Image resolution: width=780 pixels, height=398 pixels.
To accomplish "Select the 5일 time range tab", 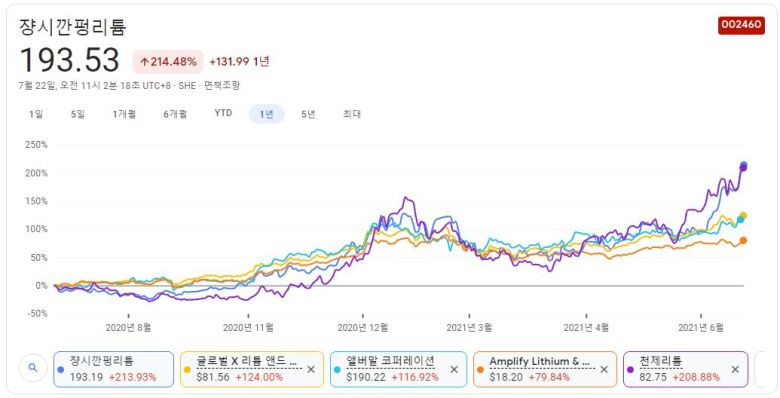I will [x=78, y=114].
